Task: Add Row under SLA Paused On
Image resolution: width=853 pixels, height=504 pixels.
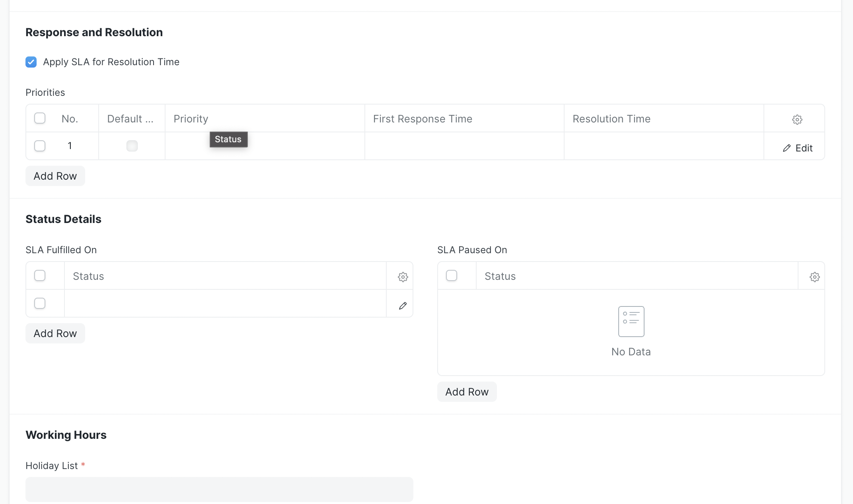Action: [x=466, y=392]
